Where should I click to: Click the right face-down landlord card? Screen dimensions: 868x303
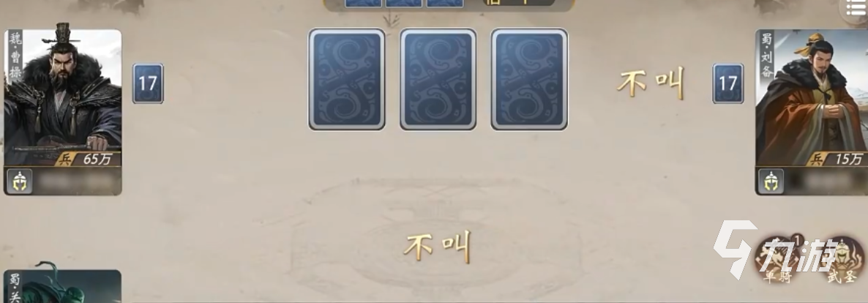(529, 80)
